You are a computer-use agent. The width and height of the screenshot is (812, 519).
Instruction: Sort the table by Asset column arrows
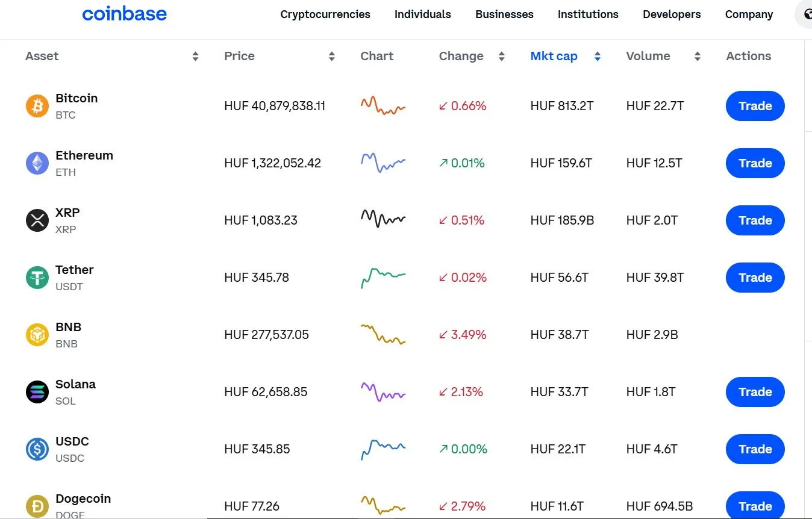point(195,57)
